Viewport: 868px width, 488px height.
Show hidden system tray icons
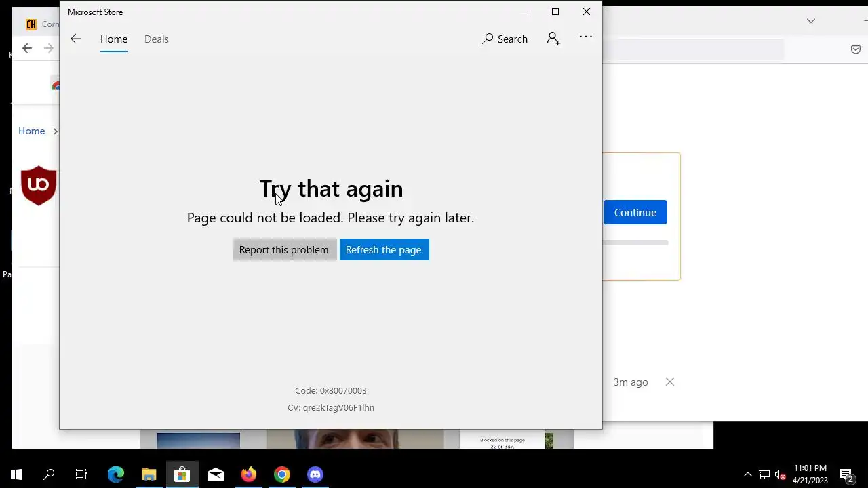pos(748,474)
